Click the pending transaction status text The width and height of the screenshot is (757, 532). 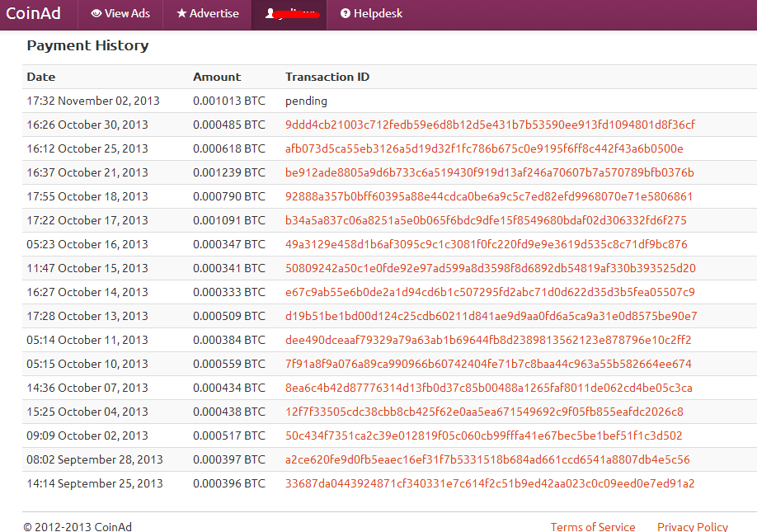(x=306, y=101)
